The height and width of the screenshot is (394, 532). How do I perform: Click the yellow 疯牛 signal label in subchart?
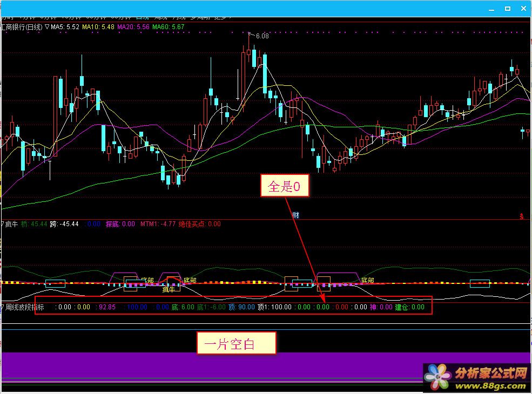(x=169, y=289)
